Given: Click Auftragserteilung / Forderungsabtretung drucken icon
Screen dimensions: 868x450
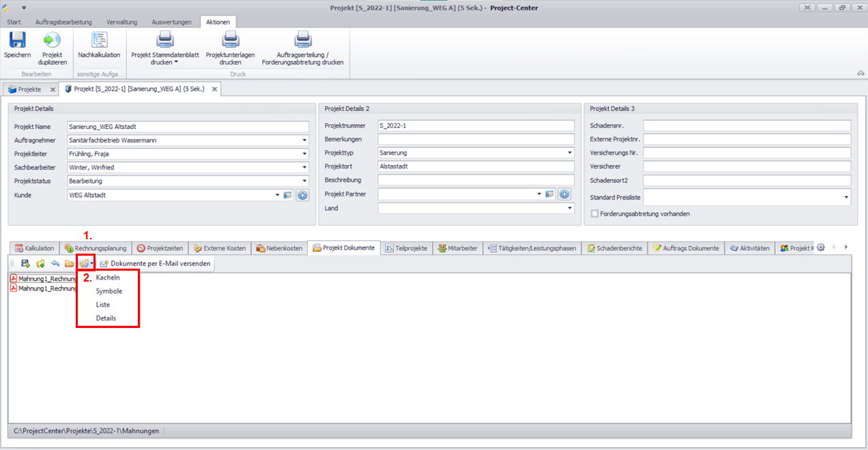Looking at the screenshot, I should 302,41.
